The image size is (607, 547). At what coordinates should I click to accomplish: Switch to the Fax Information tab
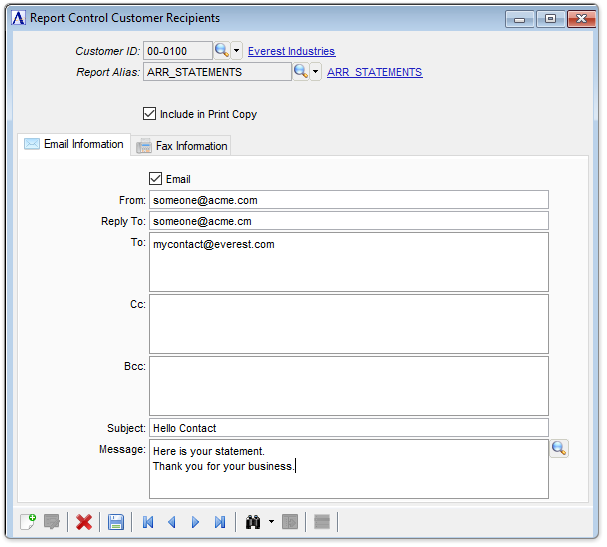[x=182, y=146]
